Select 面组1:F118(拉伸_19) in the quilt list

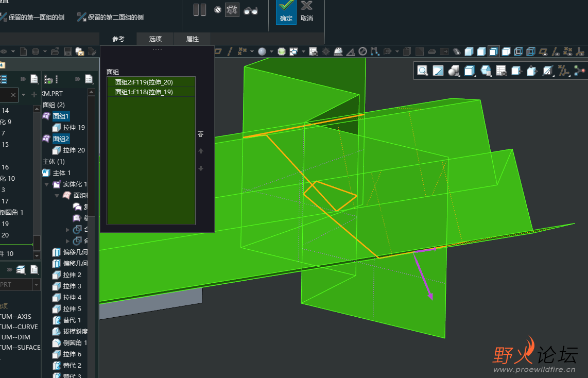pyautogui.click(x=151, y=92)
